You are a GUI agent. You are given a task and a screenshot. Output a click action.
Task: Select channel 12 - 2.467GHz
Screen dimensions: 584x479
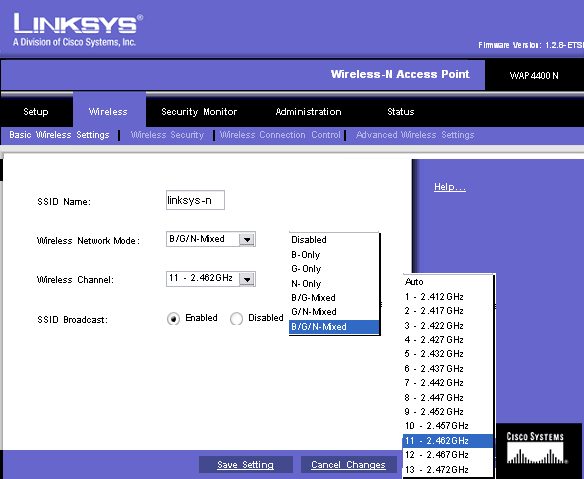[448, 455]
